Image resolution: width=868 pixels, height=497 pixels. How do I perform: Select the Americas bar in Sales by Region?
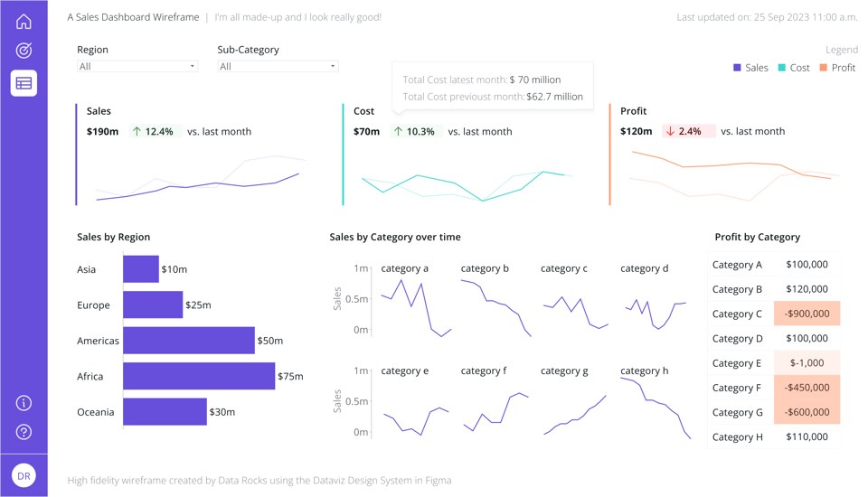click(x=189, y=341)
